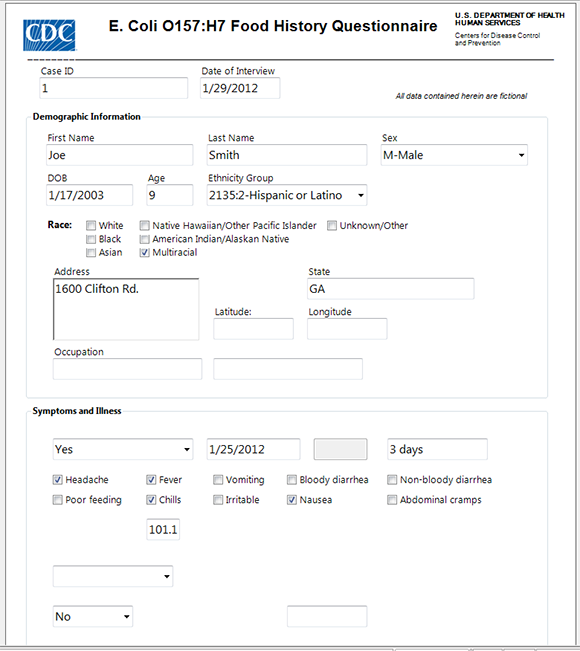
Task: Click the 'All data contained herein are fictional' note
Action: (461, 96)
